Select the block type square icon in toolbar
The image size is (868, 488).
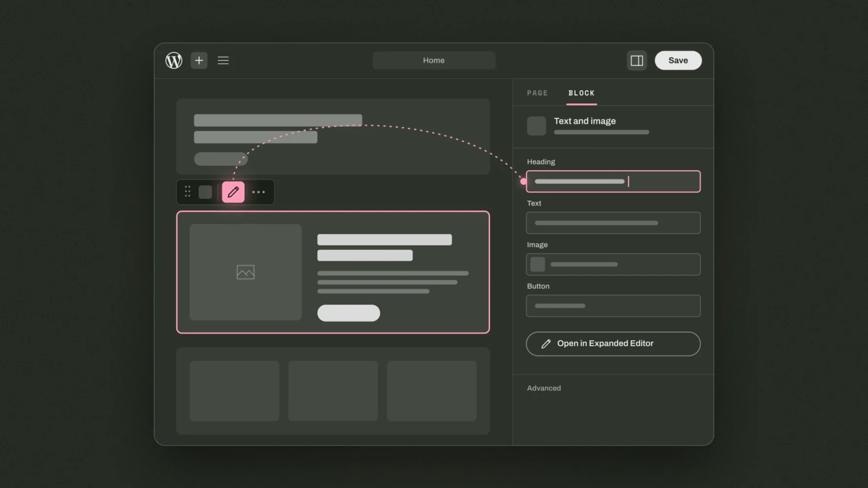coord(206,192)
